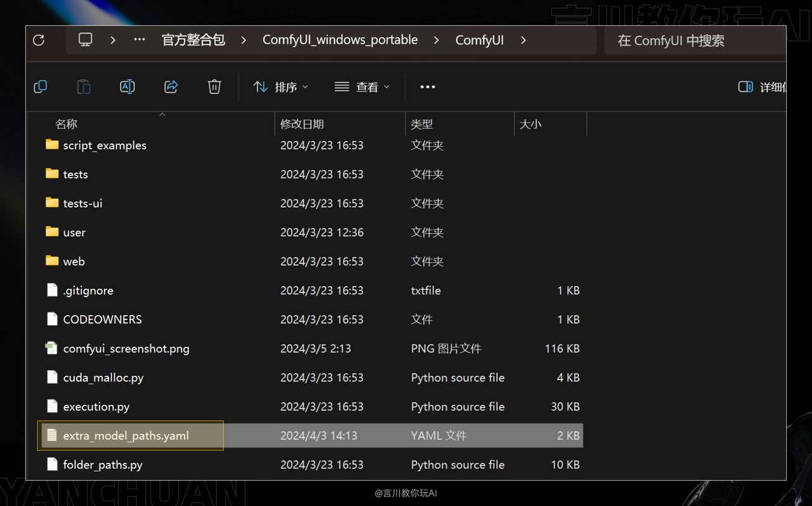Sort files by the 名称 column header
The height and width of the screenshot is (506, 812).
click(x=66, y=124)
